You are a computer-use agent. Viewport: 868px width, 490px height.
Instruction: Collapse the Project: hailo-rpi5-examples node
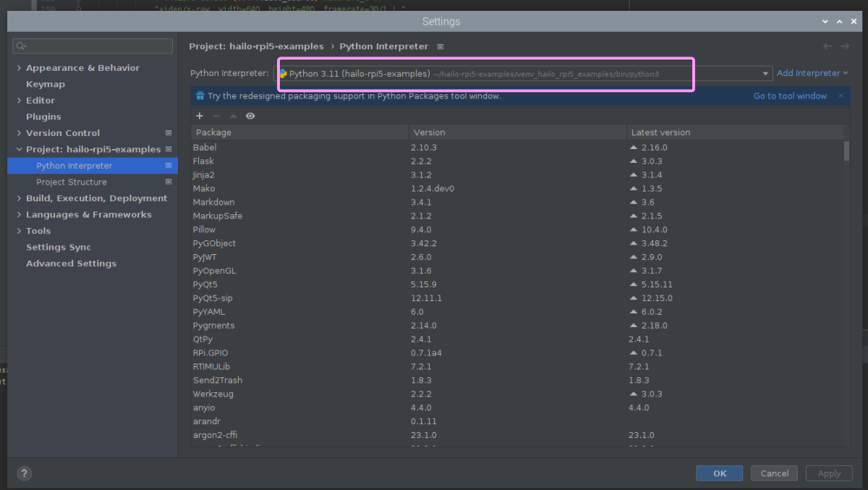(x=19, y=150)
